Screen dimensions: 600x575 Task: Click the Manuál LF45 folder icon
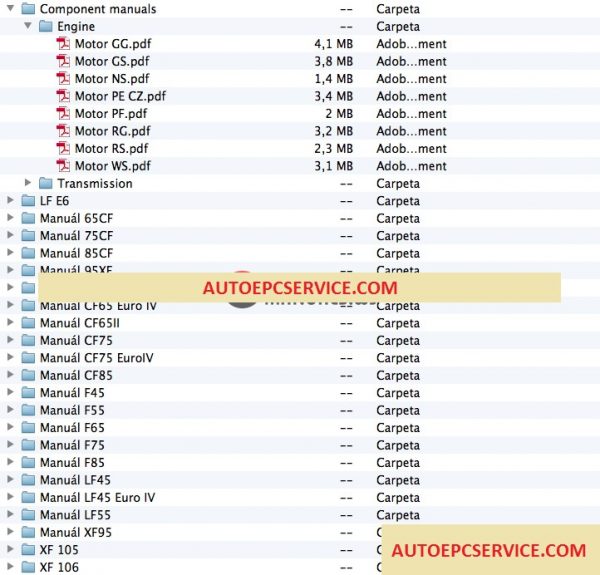(x=28, y=480)
